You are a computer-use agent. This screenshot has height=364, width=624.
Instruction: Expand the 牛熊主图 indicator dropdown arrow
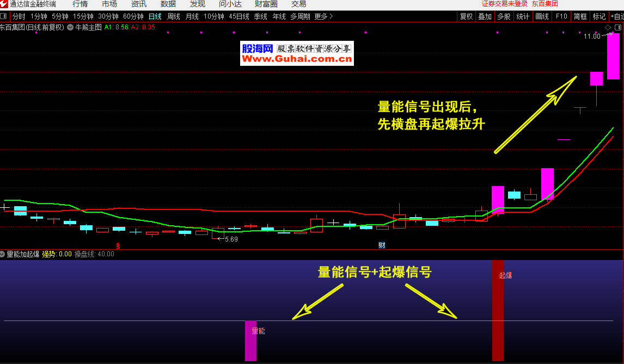click(70, 27)
